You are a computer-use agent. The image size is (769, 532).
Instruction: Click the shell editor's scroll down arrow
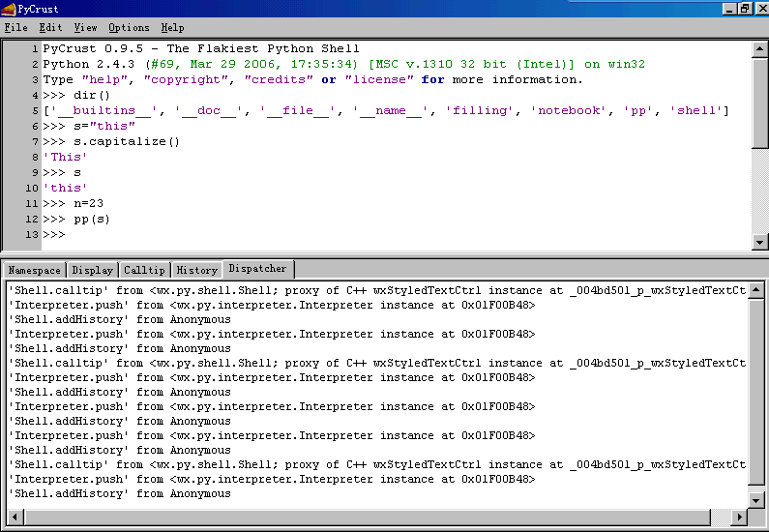[759, 243]
